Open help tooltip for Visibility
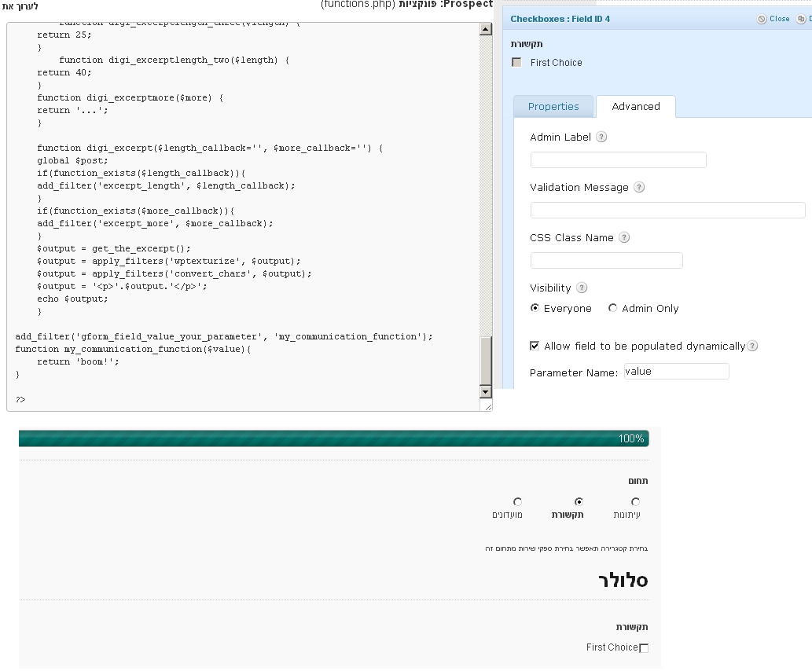Screen dimensions: 812x671 582,288
